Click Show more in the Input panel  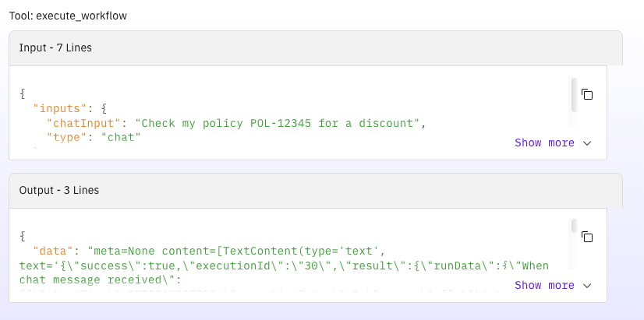(x=544, y=143)
